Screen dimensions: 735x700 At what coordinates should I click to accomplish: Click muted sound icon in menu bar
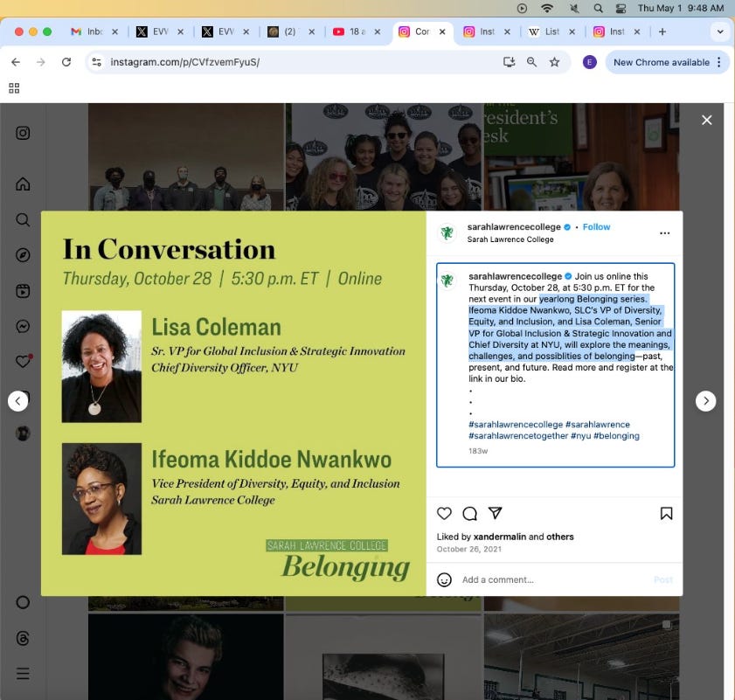(574, 8)
